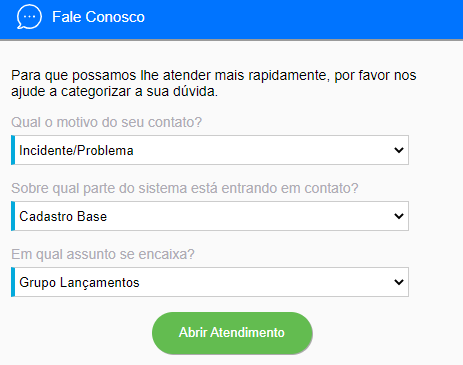This screenshot has height=365, width=463.
Task: Click blue accent bar on Grupo Lançamentos field
Action: pyautogui.click(x=13, y=282)
